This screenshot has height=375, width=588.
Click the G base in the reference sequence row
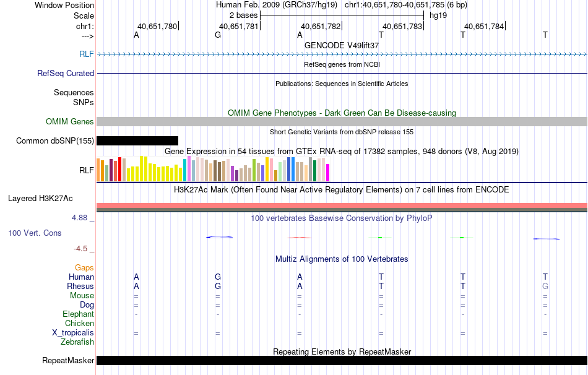pos(218,35)
